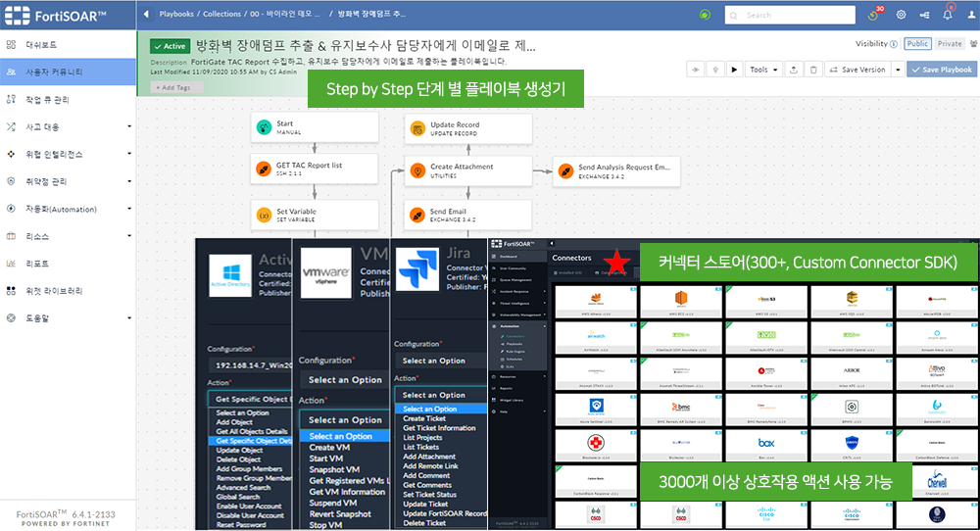Image resolution: width=980 pixels, height=531 pixels.
Task: Click the FortiSOAR logo
Action: pos(56,16)
